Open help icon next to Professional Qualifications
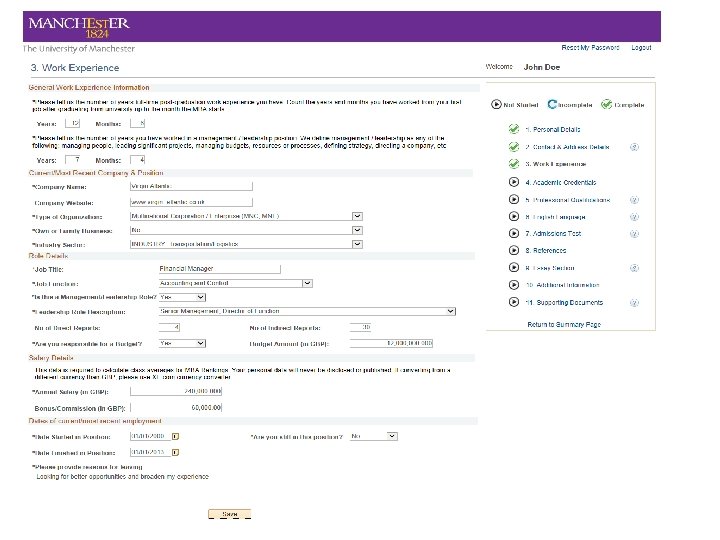The width and height of the screenshot is (720, 540). tap(634, 200)
